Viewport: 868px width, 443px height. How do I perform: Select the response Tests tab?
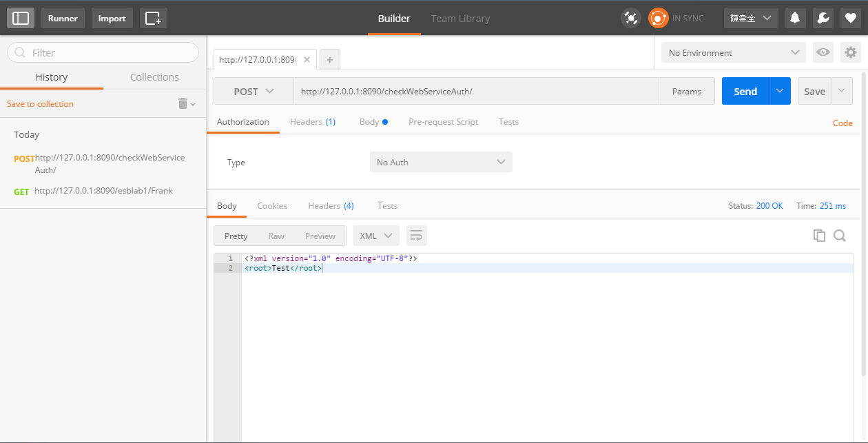(x=387, y=206)
